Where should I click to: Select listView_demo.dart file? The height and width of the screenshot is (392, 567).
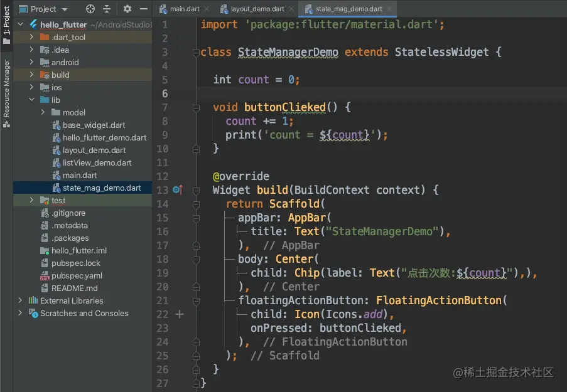[x=97, y=162]
